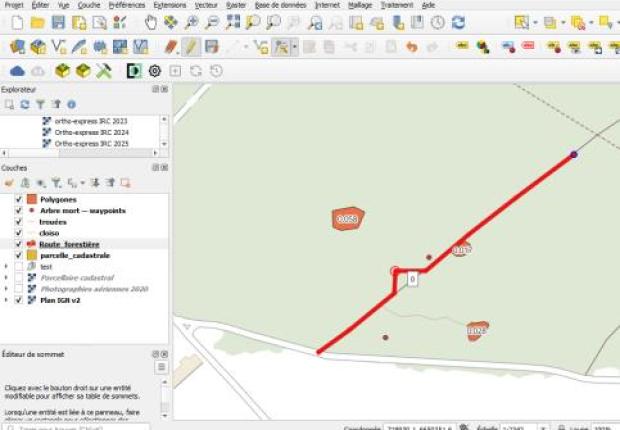Save layer edits icon
This screenshot has height=430, width=620.
click(212, 47)
